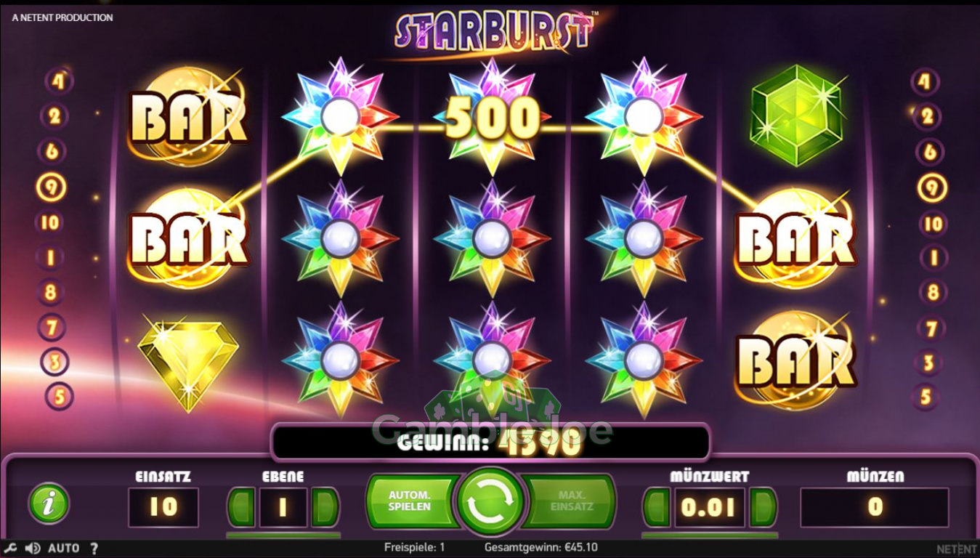The width and height of the screenshot is (980, 558).
Task: Toggle AUTO play in bottom bar
Action: [64, 548]
